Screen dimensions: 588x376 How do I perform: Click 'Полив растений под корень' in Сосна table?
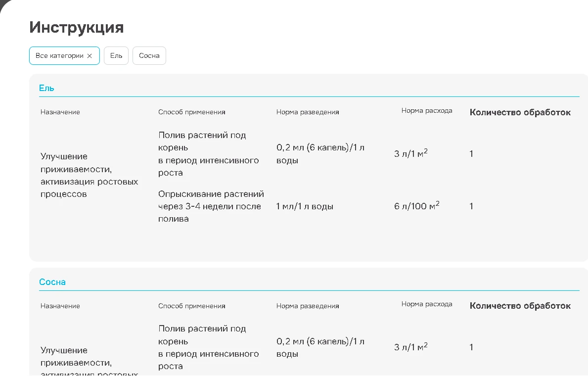point(202,335)
